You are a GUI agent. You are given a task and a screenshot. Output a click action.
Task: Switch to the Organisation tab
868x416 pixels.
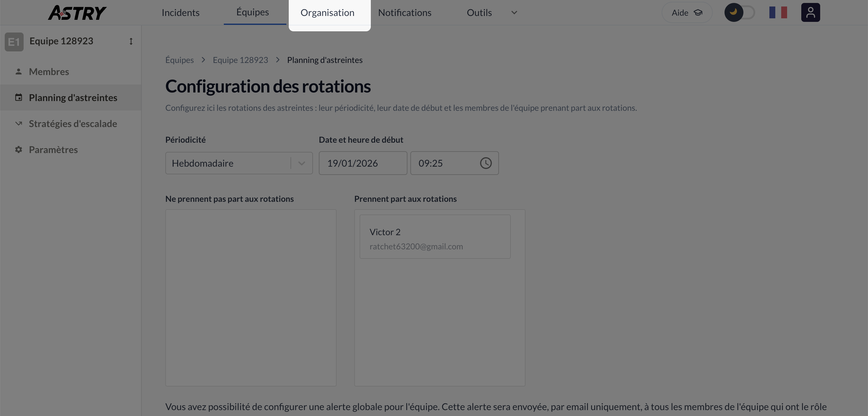(327, 13)
